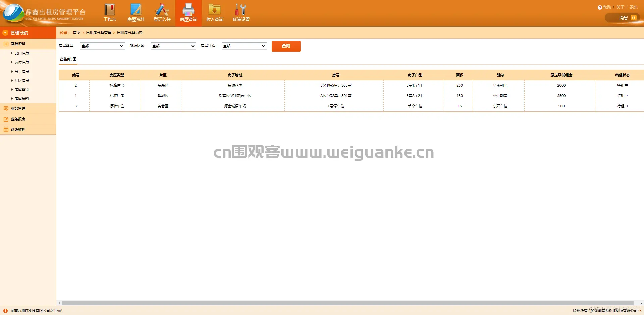Click the status bar info icon

pyautogui.click(x=5, y=311)
